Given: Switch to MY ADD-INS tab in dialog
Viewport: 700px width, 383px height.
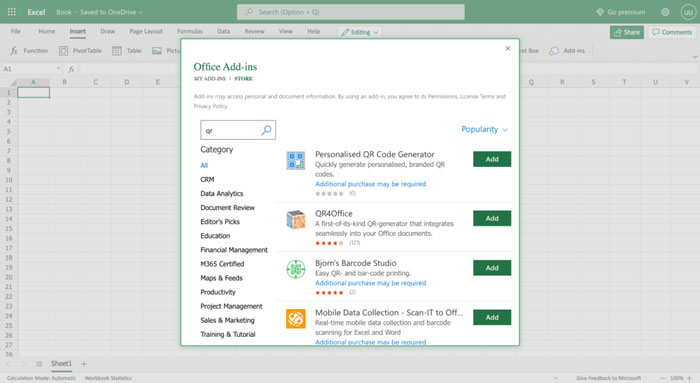Looking at the screenshot, I should click(210, 79).
